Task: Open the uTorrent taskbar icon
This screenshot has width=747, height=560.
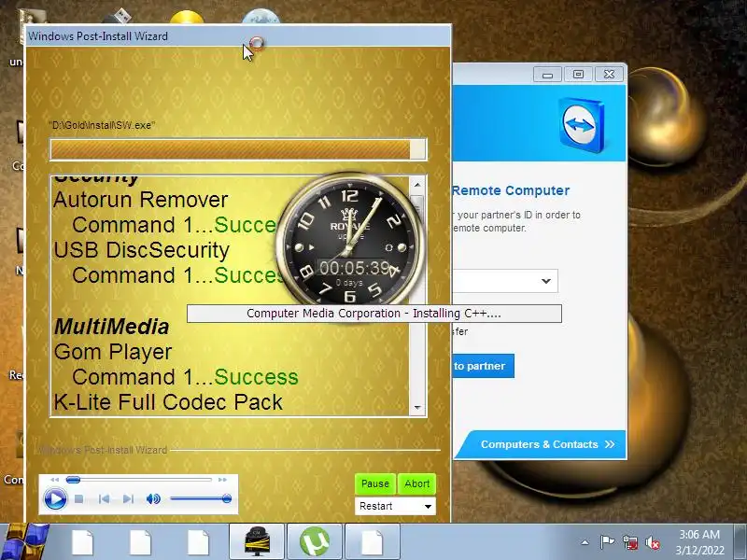Action: pos(315,542)
